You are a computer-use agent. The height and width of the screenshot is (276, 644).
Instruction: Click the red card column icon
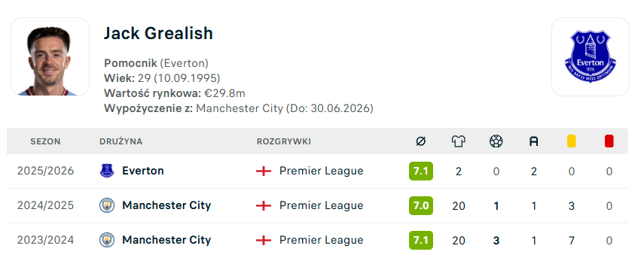tap(609, 141)
